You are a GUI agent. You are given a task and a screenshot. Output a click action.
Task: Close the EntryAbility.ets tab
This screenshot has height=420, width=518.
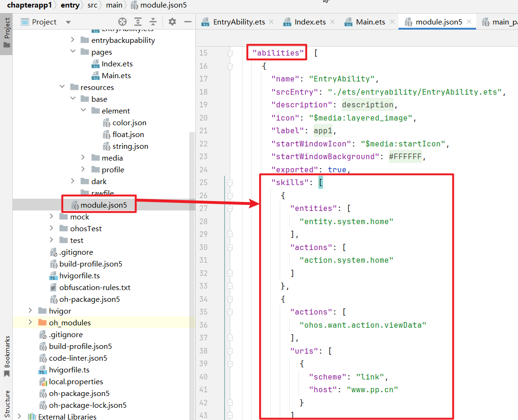point(271,22)
